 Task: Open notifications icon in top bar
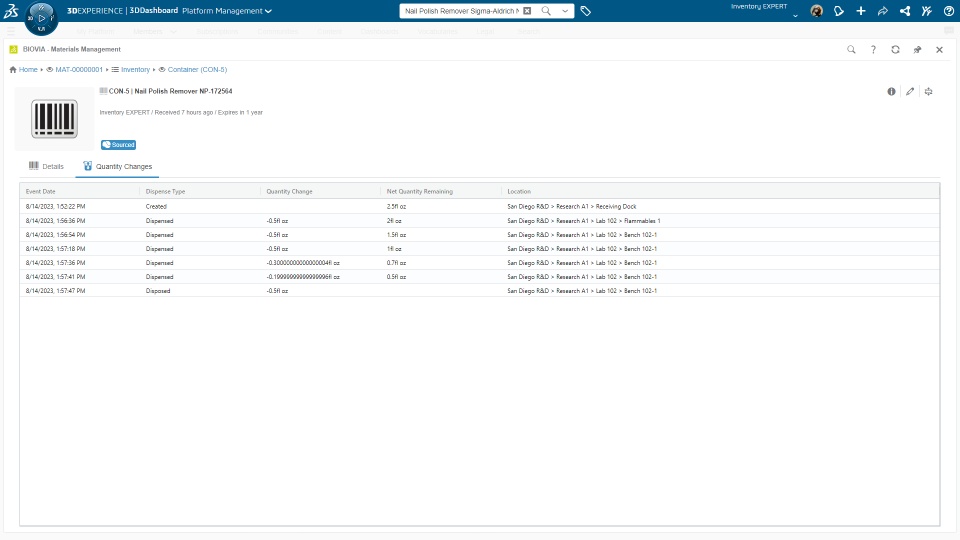click(x=839, y=11)
